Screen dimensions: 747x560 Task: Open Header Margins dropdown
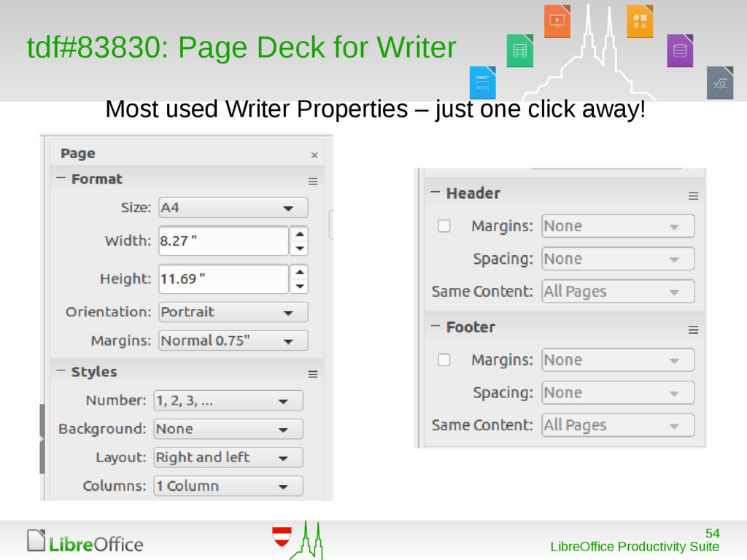pos(618,226)
